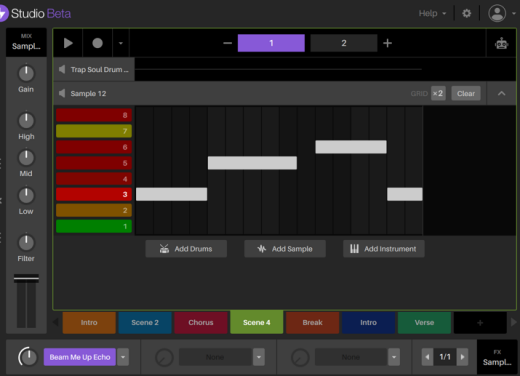Open the third FX slot dropdown
The image size is (520, 376).
394,357
